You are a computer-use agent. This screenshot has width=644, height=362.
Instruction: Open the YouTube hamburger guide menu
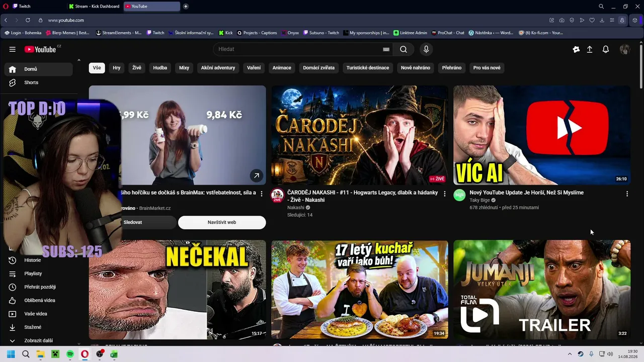click(12, 49)
